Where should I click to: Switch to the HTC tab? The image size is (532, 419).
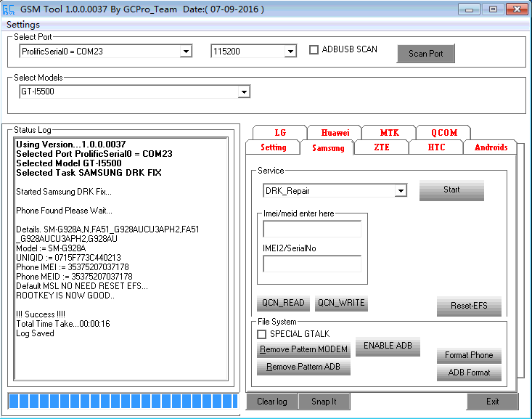click(436, 147)
